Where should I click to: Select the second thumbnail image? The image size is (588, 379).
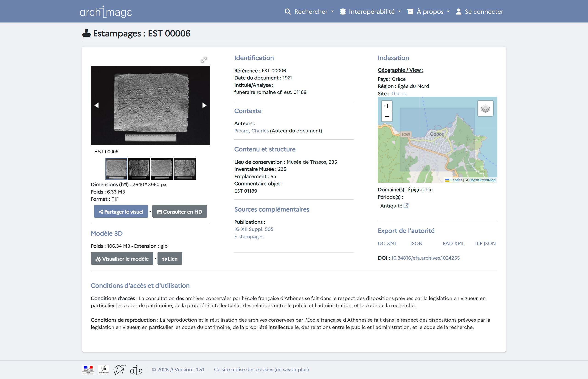pos(139,168)
